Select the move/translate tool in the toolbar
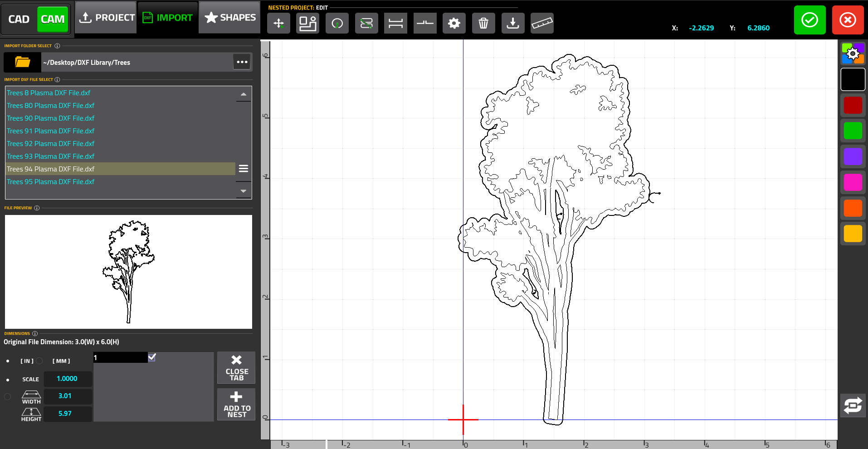Screen dimensions: 868x449 (278, 23)
